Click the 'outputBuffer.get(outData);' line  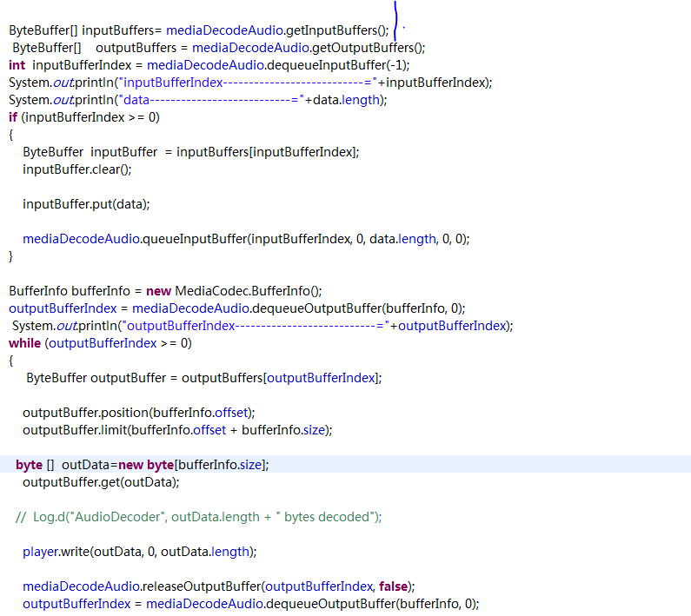point(101,482)
